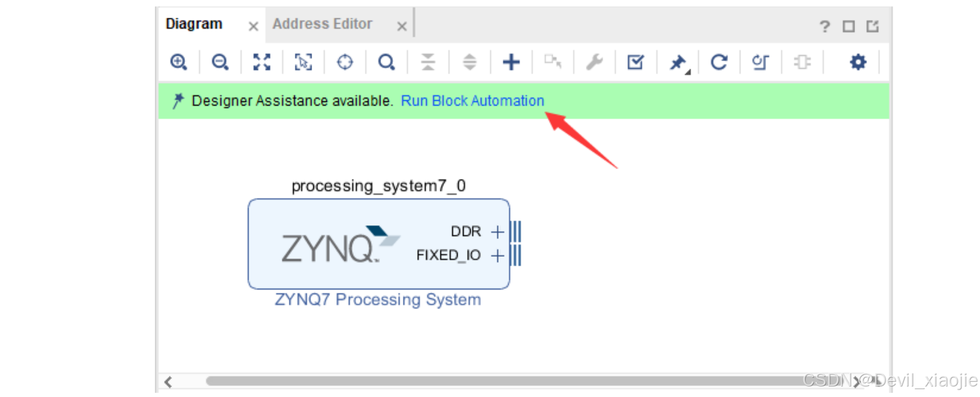The image size is (980, 397).
Task: Click the Expand All icon
Action: (x=469, y=62)
